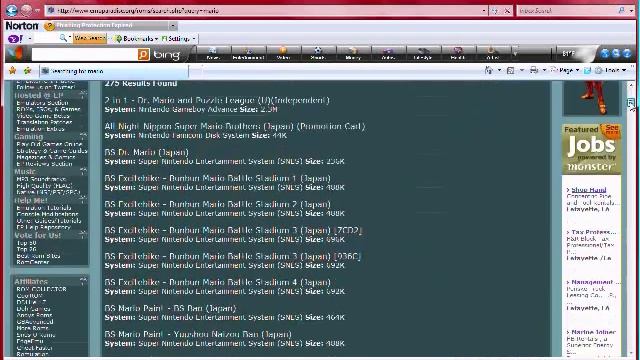This screenshot has width=640, height=360.
Task: Collapse the 'Vote for Us!' sidebar section
Action: [x=83, y=234]
